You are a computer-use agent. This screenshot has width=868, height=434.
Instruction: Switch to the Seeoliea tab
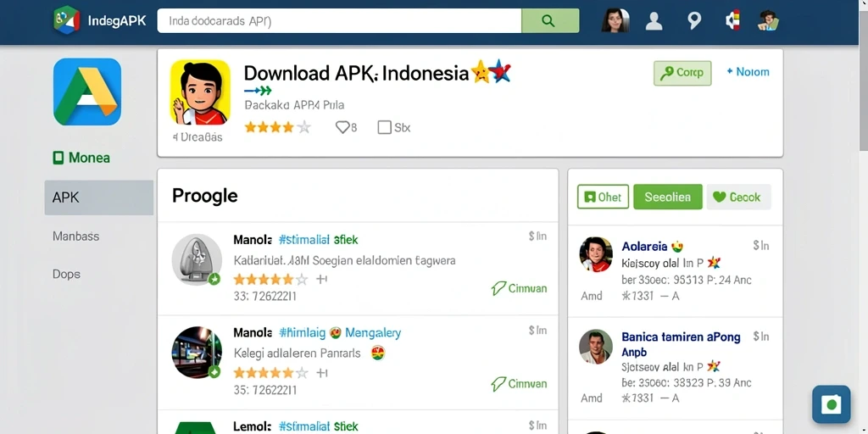[x=668, y=197]
